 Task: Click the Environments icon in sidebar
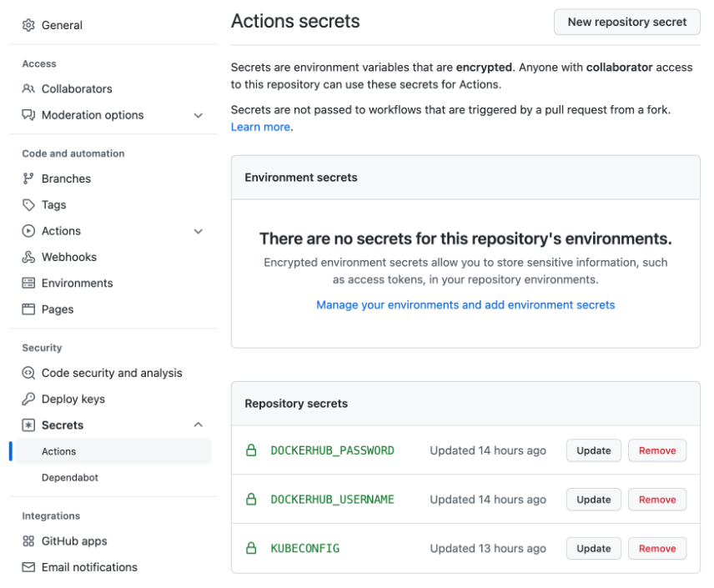28,283
